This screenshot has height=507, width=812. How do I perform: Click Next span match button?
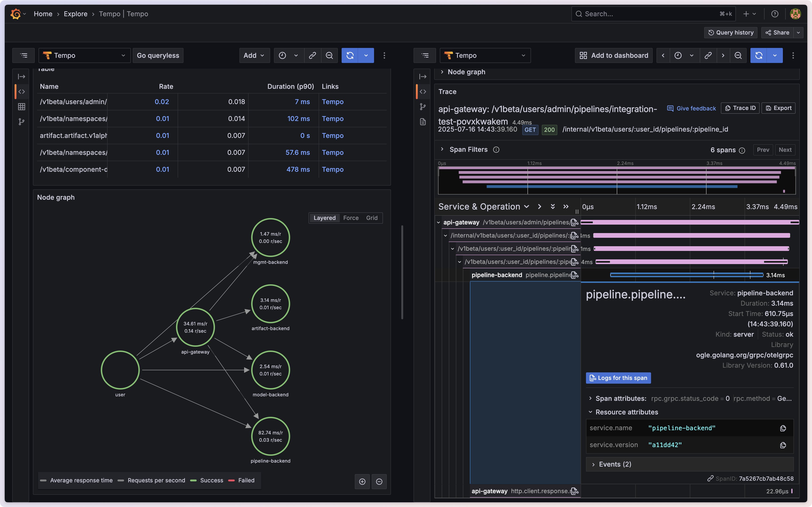click(x=785, y=150)
